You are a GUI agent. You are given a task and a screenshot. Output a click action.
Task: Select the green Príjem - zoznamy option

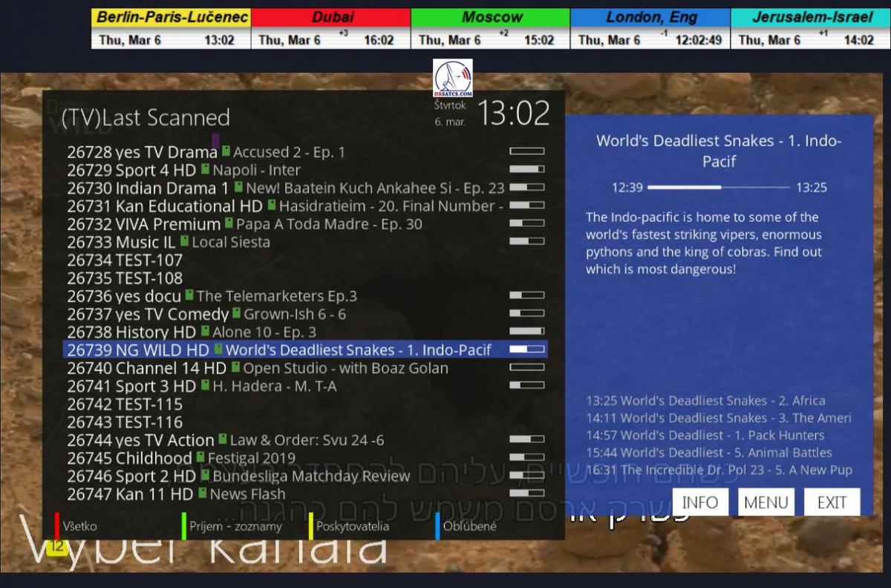(x=235, y=526)
